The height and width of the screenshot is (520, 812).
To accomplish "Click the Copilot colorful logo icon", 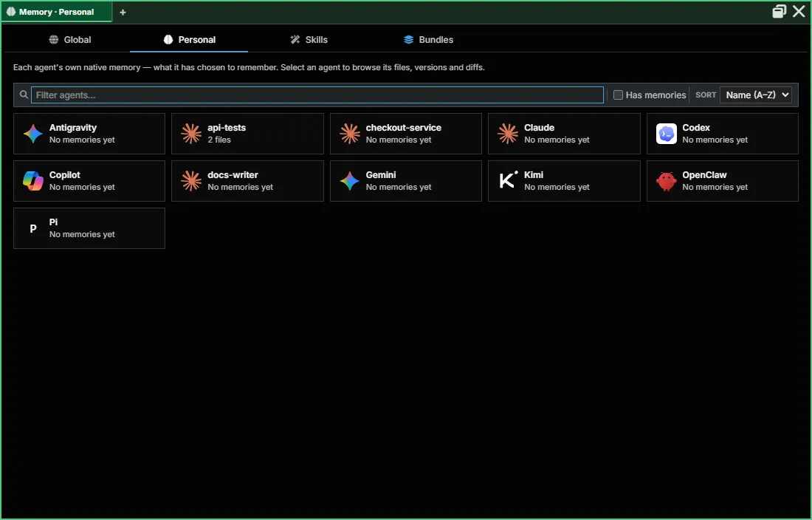I will [33, 181].
